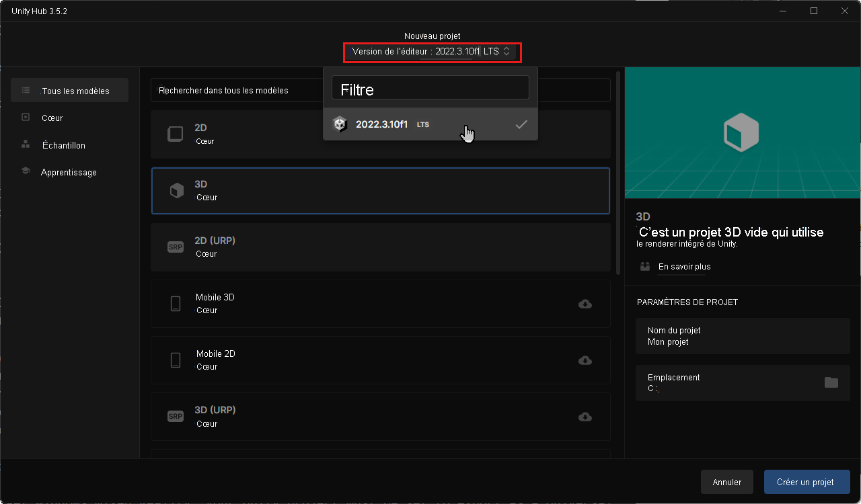Click the Apprentissage graduation cap icon
Image resolution: width=861 pixels, height=504 pixels.
(26, 171)
